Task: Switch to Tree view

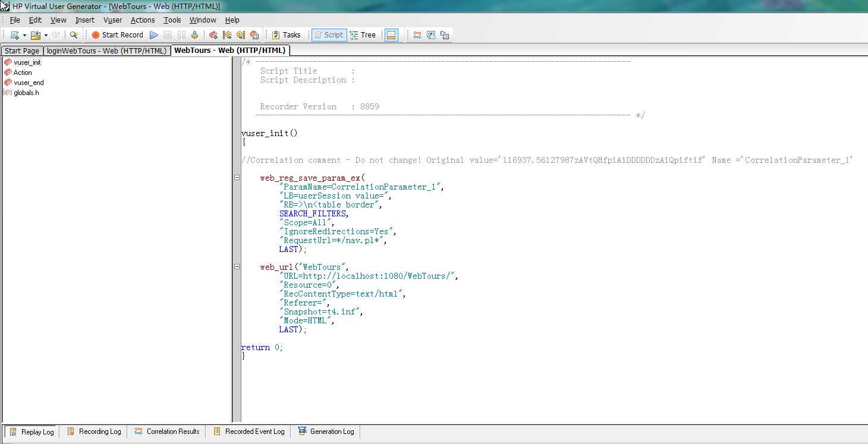Action: tap(363, 35)
